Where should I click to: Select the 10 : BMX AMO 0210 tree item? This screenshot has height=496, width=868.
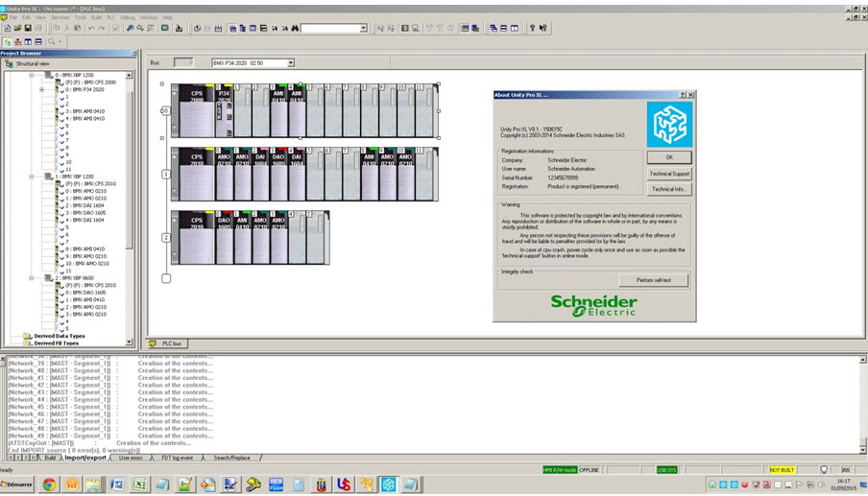(x=87, y=264)
